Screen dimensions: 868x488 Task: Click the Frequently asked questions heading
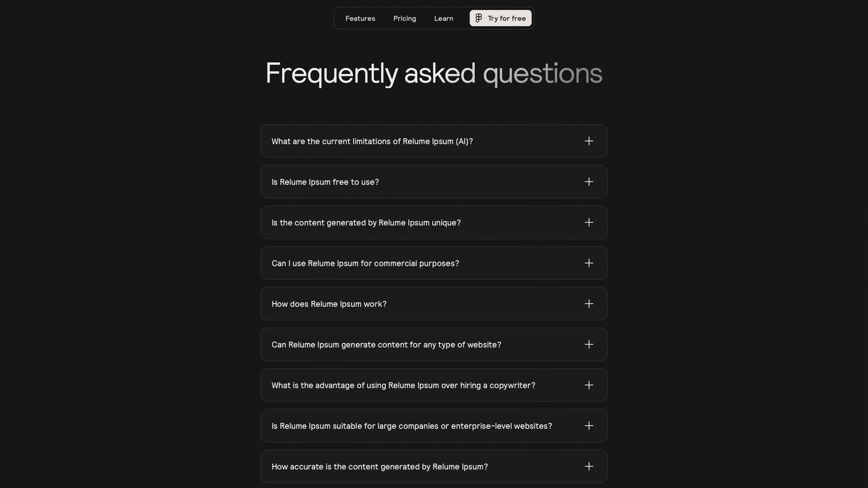(433, 73)
